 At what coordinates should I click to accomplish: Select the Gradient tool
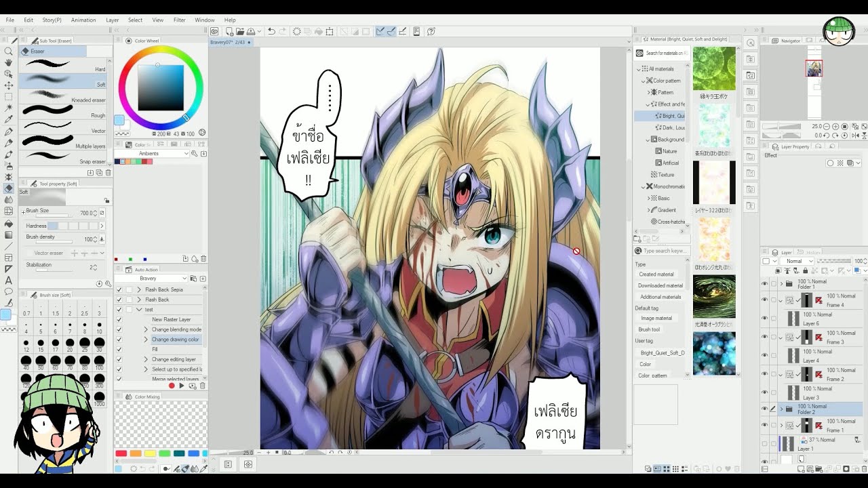coord(9,235)
